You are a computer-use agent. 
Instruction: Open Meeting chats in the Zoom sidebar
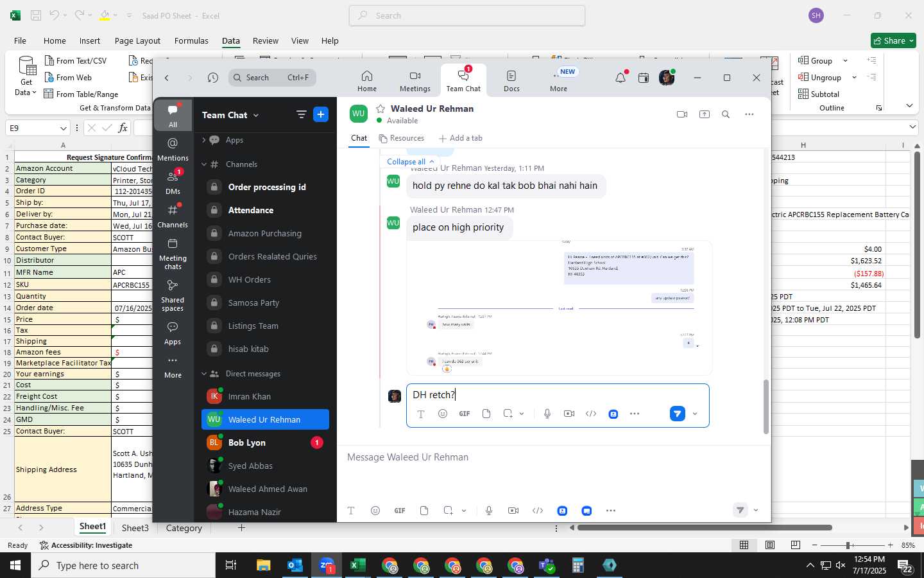(x=173, y=254)
